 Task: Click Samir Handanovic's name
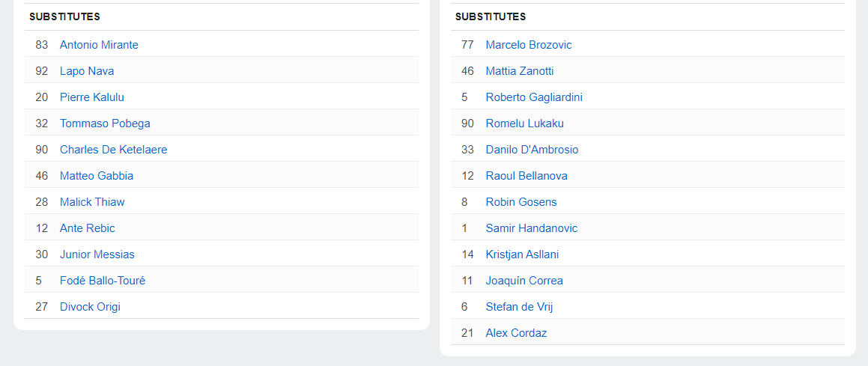[532, 228]
